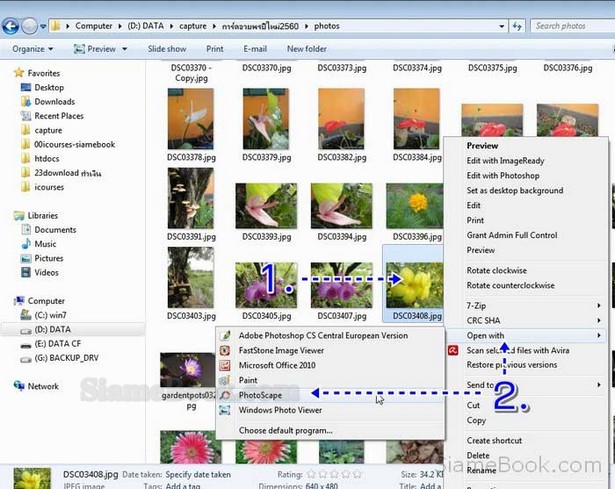Select Rotate clockwise
Viewport: 615px width, 489px height.
point(497,271)
